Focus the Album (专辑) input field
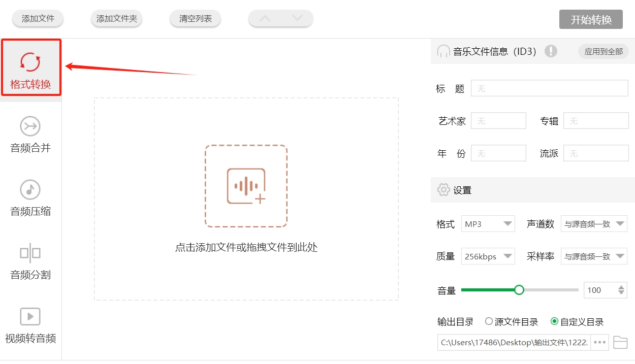Viewport: 635px width, 364px height. (596, 121)
